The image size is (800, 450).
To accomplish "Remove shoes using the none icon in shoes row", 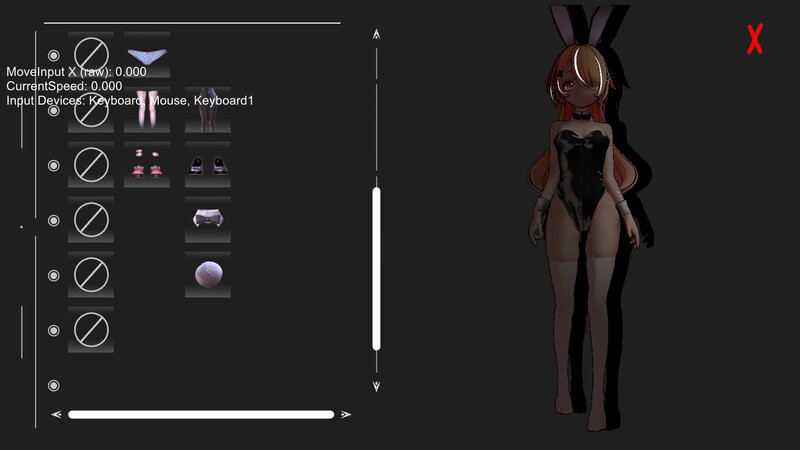I will tap(90, 165).
